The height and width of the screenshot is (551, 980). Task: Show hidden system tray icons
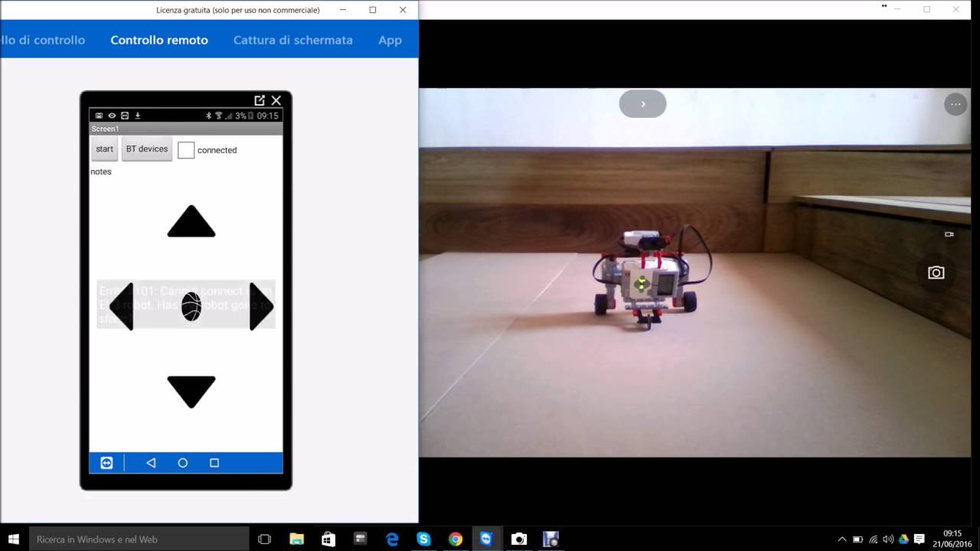(x=842, y=540)
